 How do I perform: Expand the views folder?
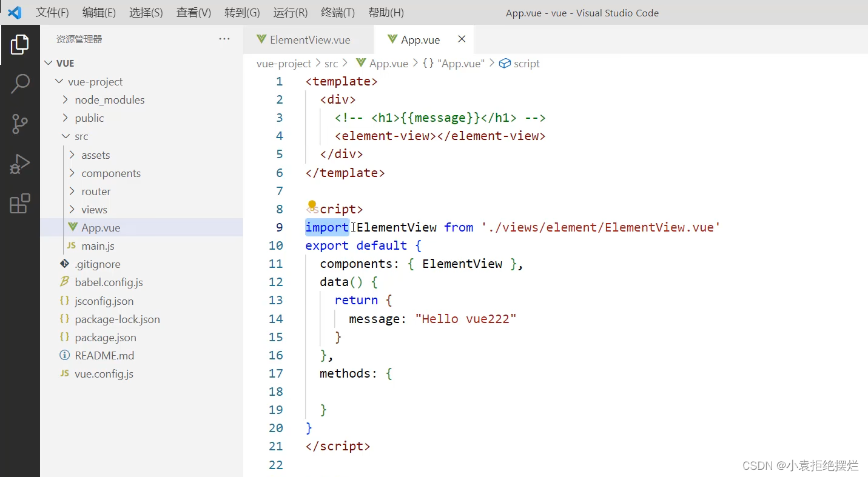point(72,209)
